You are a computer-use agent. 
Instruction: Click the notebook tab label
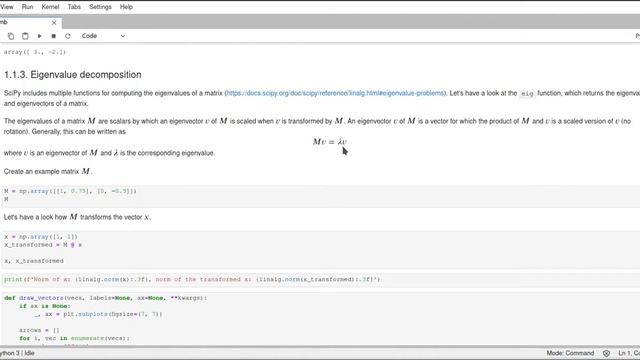(x=4, y=22)
